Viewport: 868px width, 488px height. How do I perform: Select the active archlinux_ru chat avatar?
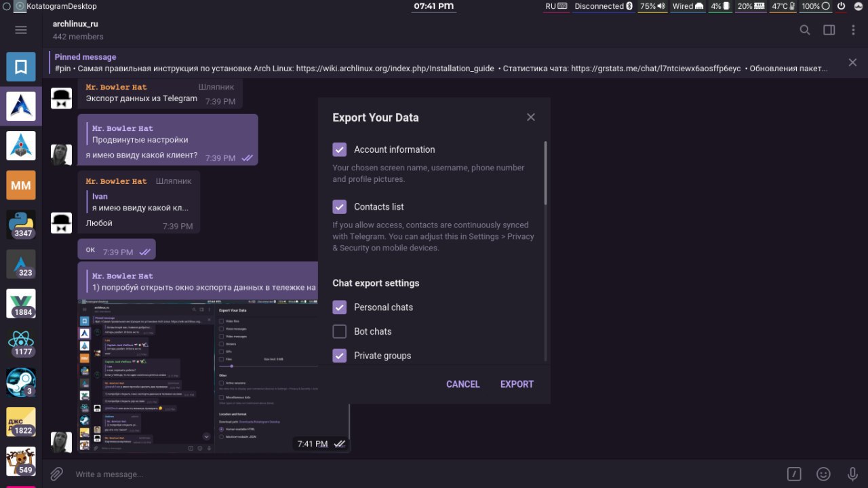pyautogui.click(x=21, y=106)
